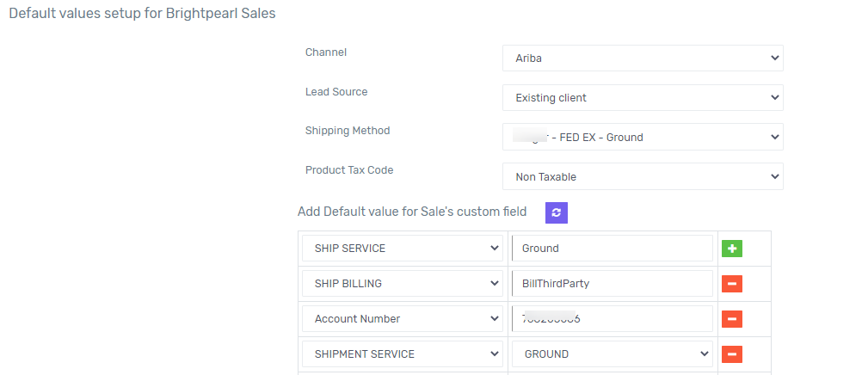Click the Default values setup for Brightpearl Sales title

[142, 13]
